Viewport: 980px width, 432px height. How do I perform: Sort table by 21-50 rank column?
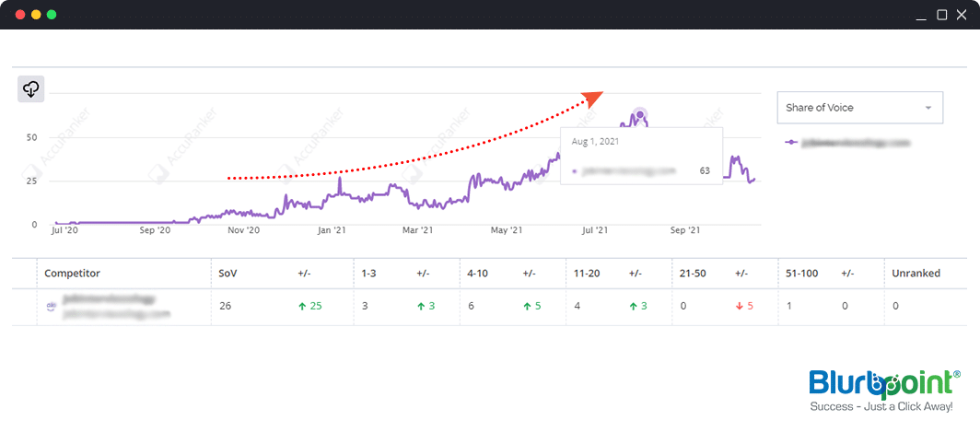(690, 274)
